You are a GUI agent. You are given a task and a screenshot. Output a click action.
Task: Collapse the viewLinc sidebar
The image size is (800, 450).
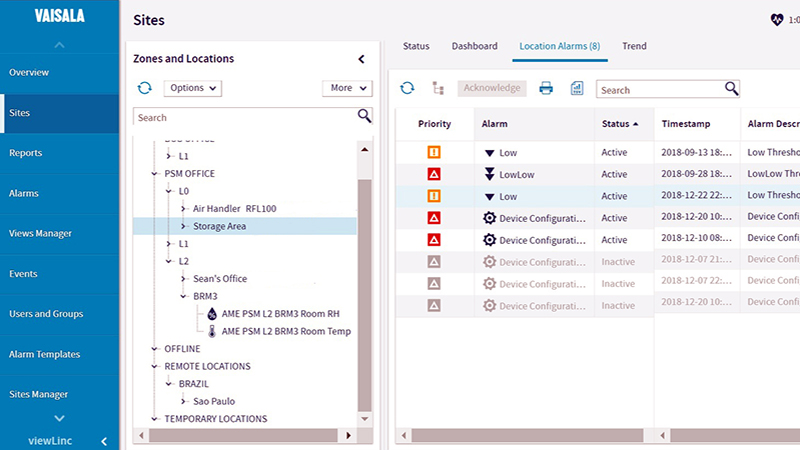pos(102,439)
